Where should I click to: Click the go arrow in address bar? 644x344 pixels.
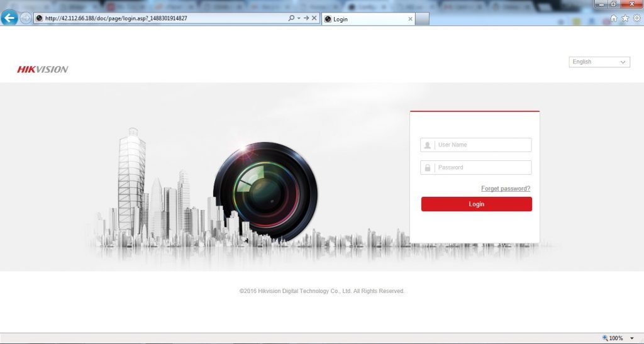click(x=306, y=18)
